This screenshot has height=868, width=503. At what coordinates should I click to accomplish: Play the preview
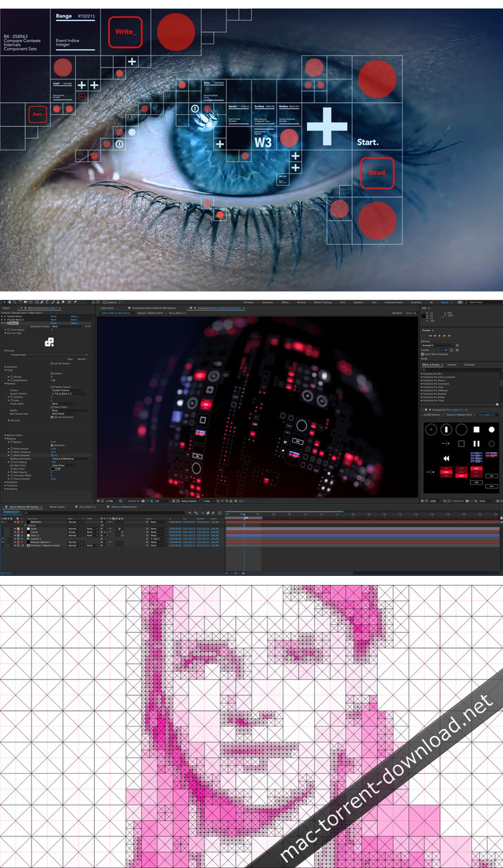(440, 336)
